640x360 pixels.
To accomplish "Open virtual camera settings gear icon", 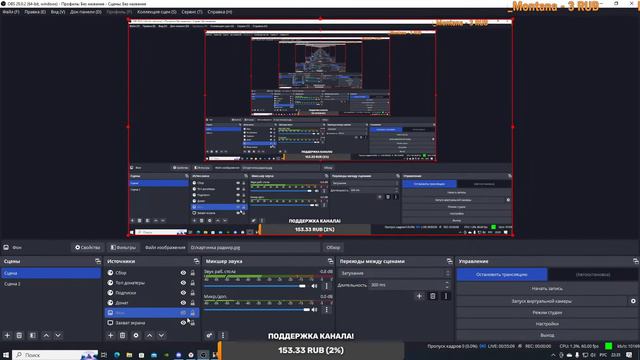I will pos(633,301).
